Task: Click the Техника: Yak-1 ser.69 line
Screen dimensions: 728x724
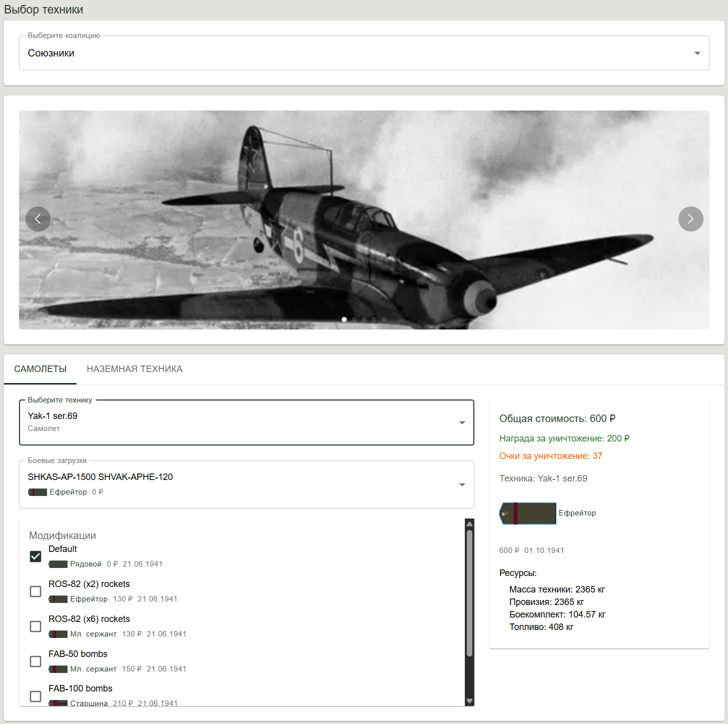Action: [x=543, y=478]
